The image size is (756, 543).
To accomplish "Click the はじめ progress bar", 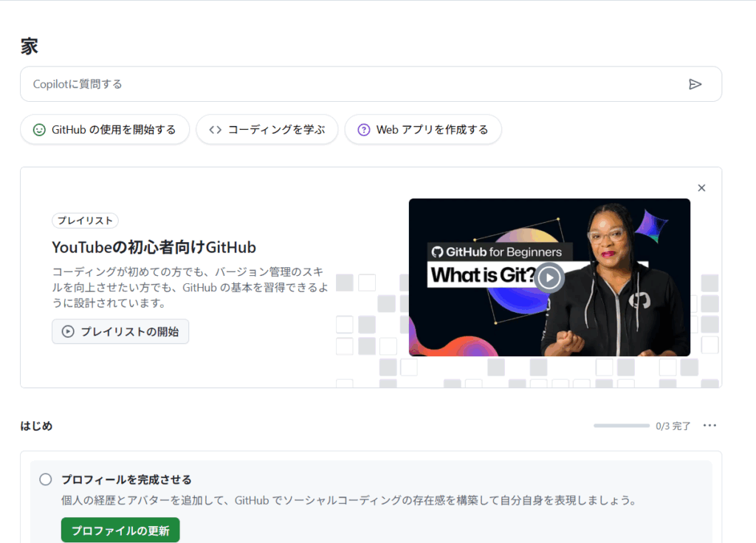I will [621, 426].
